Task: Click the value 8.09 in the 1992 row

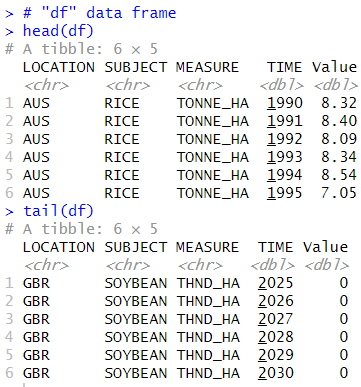Action: click(339, 139)
